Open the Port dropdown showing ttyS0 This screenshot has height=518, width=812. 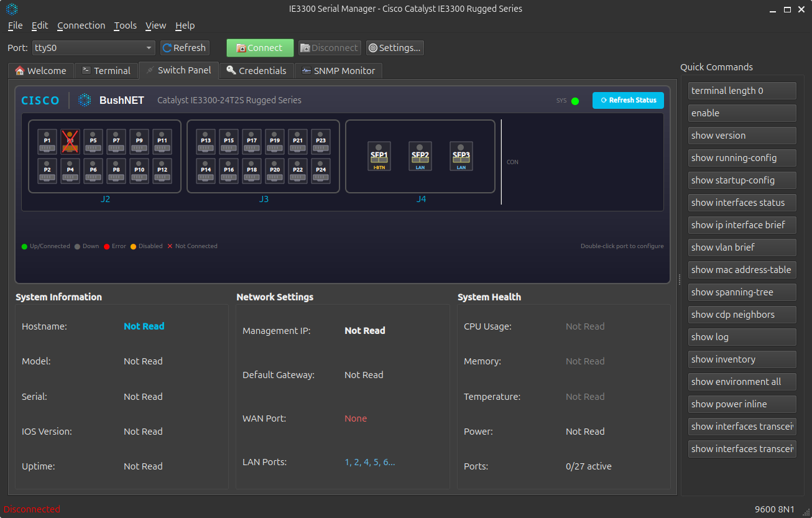tap(93, 48)
